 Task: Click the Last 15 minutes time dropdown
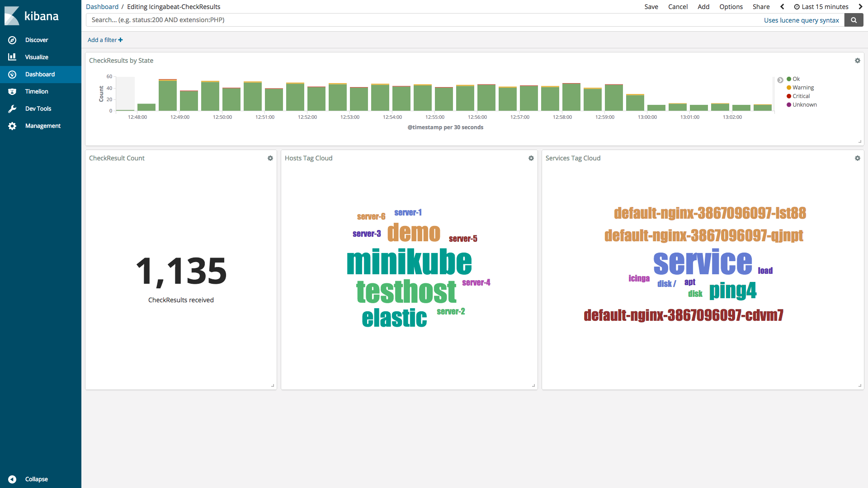pos(826,7)
